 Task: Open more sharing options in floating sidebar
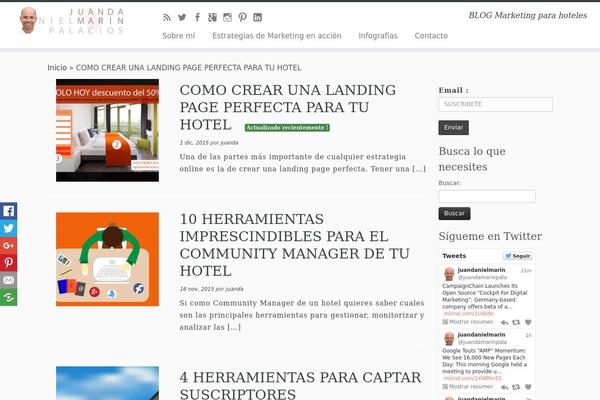(8, 297)
